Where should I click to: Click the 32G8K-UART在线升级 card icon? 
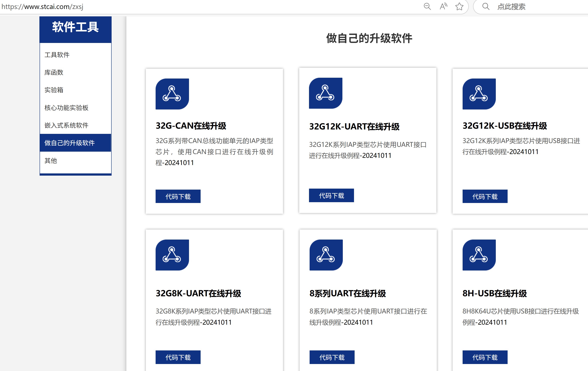(x=172, y=255)
